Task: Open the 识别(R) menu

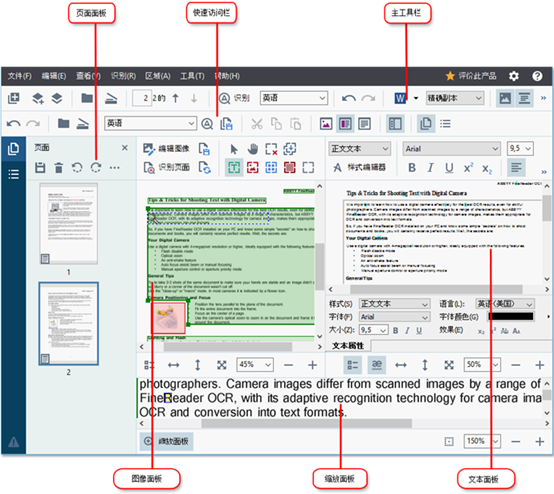Action: [x=123, y=76]
